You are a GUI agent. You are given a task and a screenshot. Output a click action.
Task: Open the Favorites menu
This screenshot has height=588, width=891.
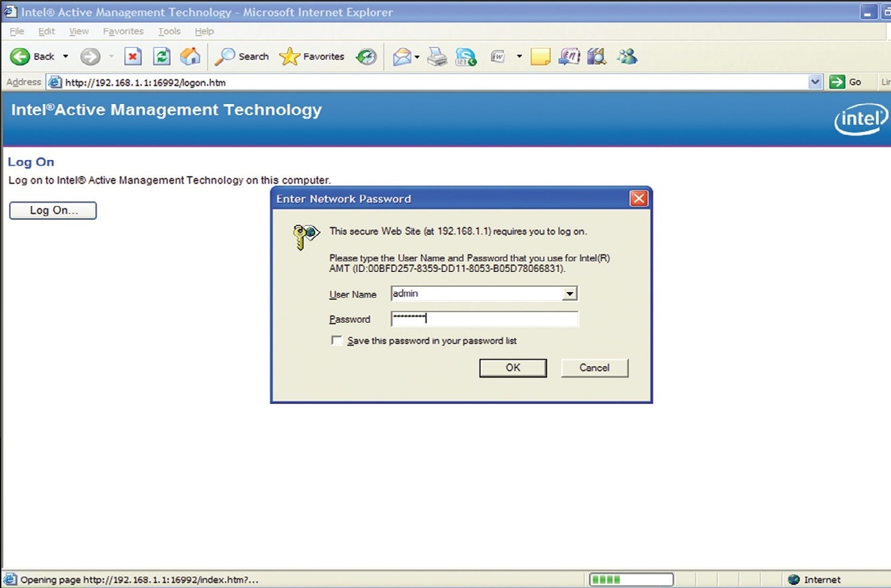(123, 31)
